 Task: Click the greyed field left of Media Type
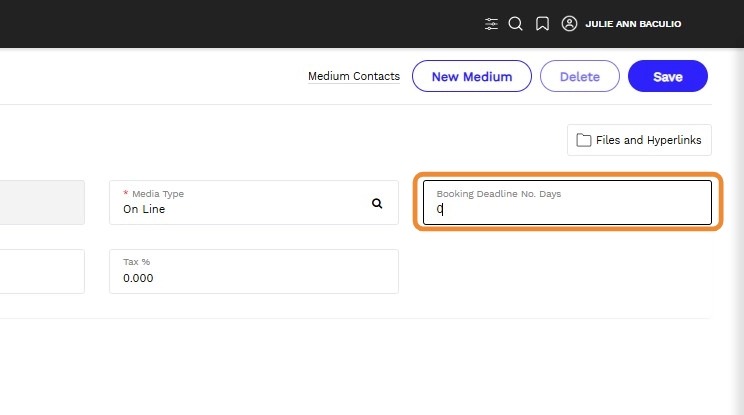tap(42, 202)
